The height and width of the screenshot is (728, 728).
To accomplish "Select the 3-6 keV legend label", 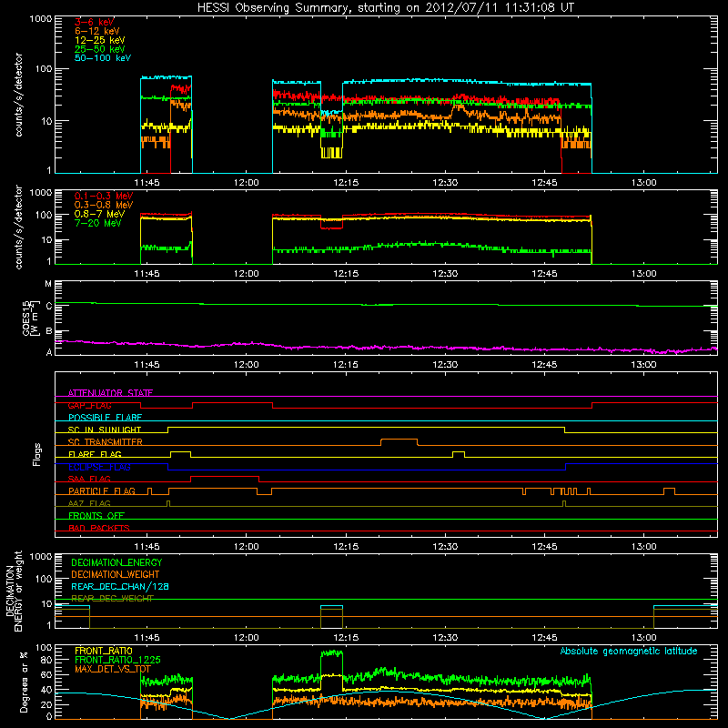I will click(94, 22).
